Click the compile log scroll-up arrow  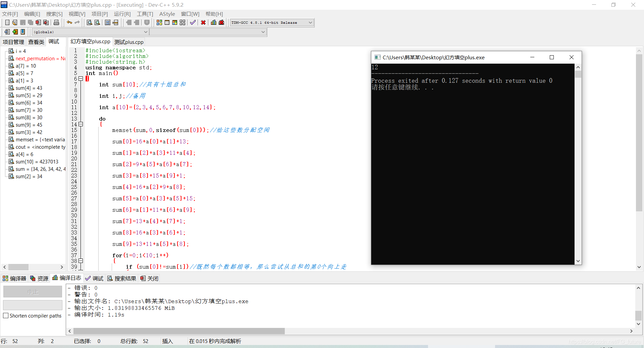(638, 288)
